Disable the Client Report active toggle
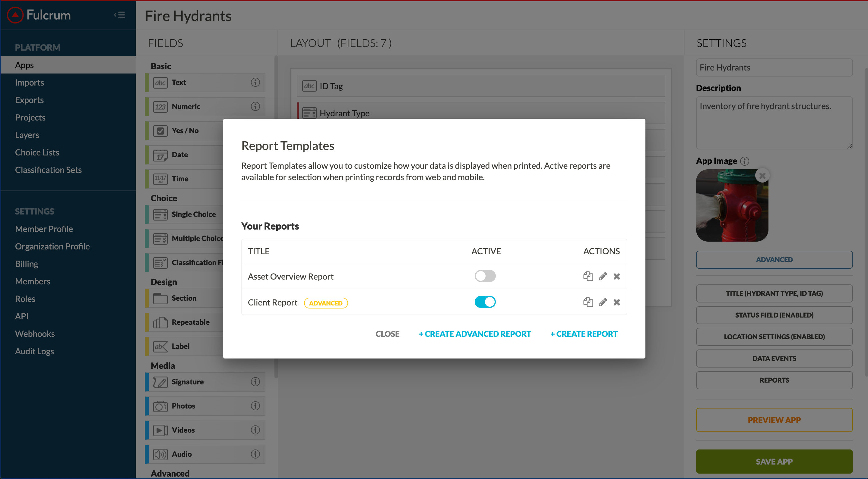868x479 pixels. tap(485, 302)
